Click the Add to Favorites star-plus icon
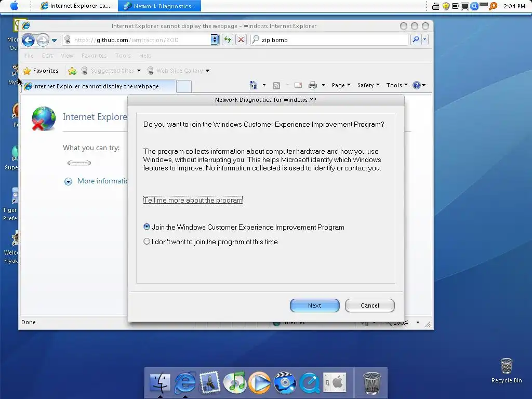The image size is (532, 399). point(72,71)
